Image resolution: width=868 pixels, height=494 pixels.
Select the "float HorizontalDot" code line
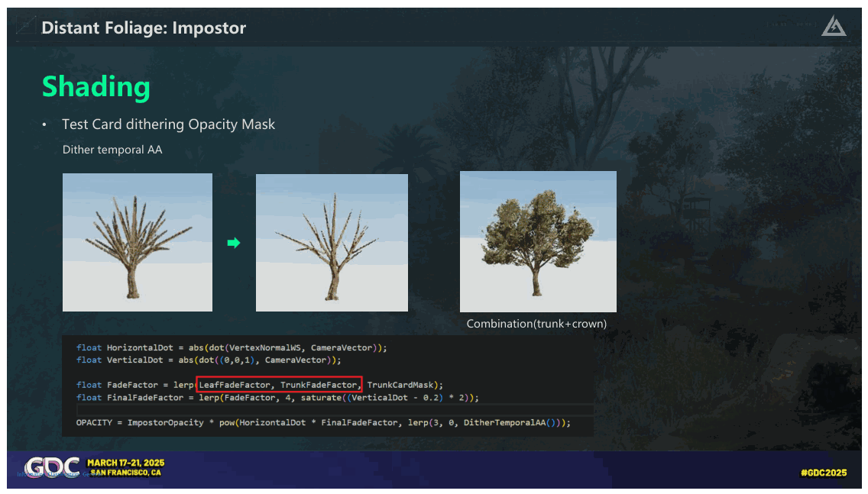(232, 348)
